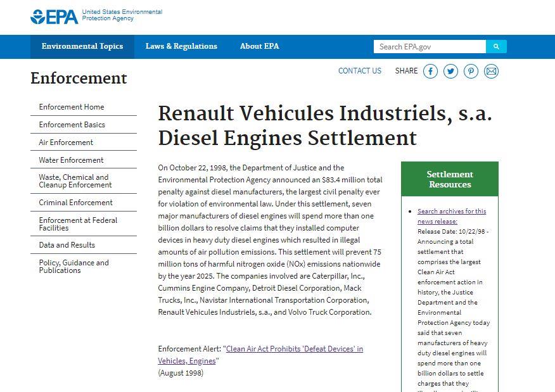Focus the Search EPA.gov field
The image size is (555, 392).
430,46
